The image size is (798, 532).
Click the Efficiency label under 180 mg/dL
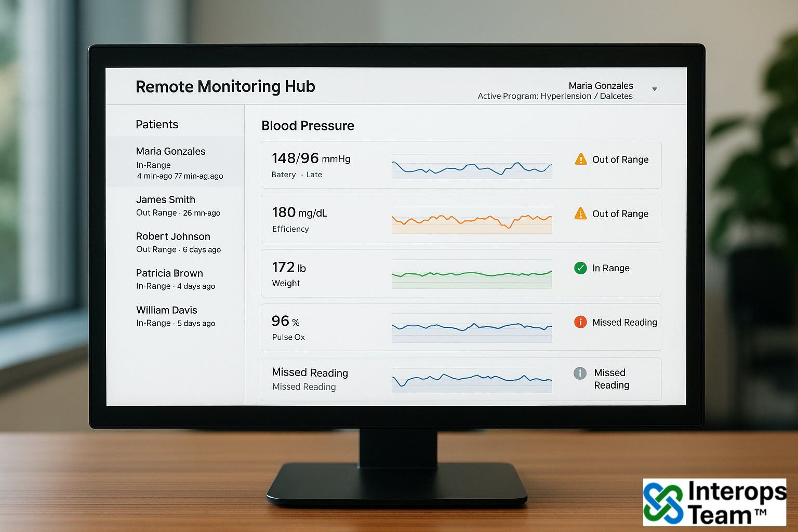[x=290, y=229]
